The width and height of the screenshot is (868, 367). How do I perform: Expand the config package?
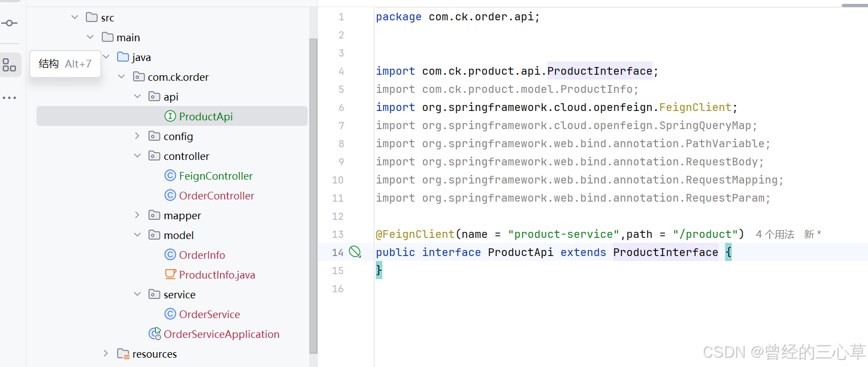[x=137, y=136]
